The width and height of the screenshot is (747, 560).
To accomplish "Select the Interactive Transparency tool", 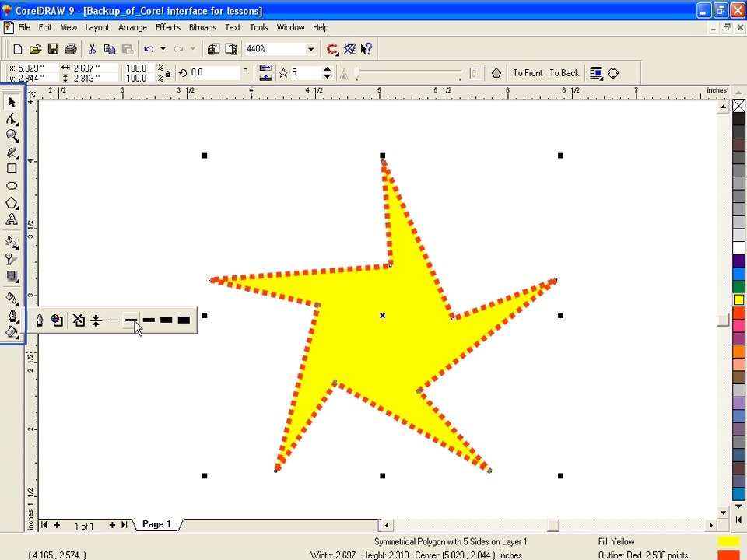I will [12, 259].
